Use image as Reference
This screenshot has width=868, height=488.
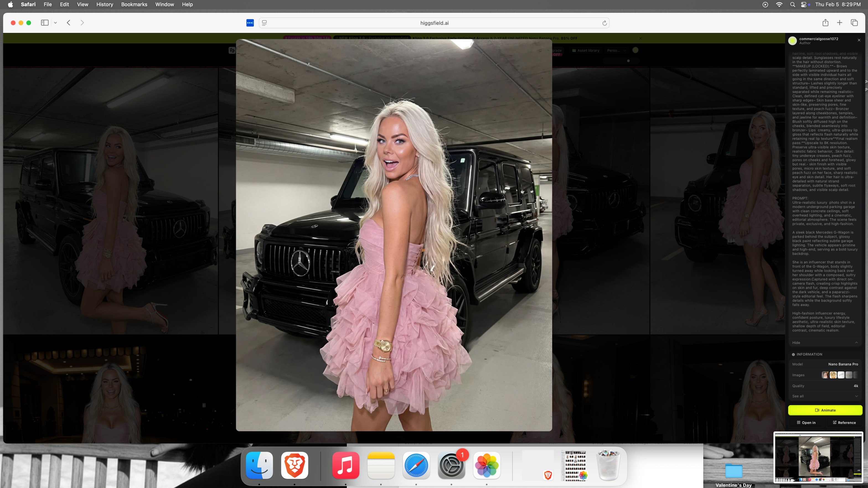844,423
